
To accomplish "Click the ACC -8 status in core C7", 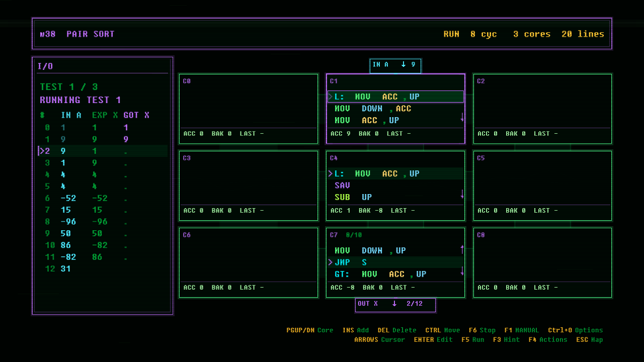I will pyautogui.click(x=343, y=288).
